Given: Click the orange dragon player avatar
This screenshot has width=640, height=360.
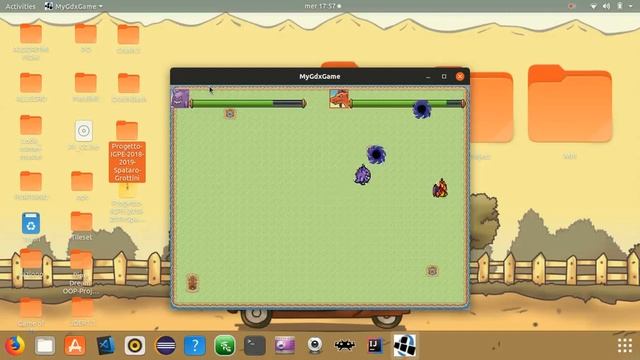Looking at the screenshot, I should [x=339, y=99].
